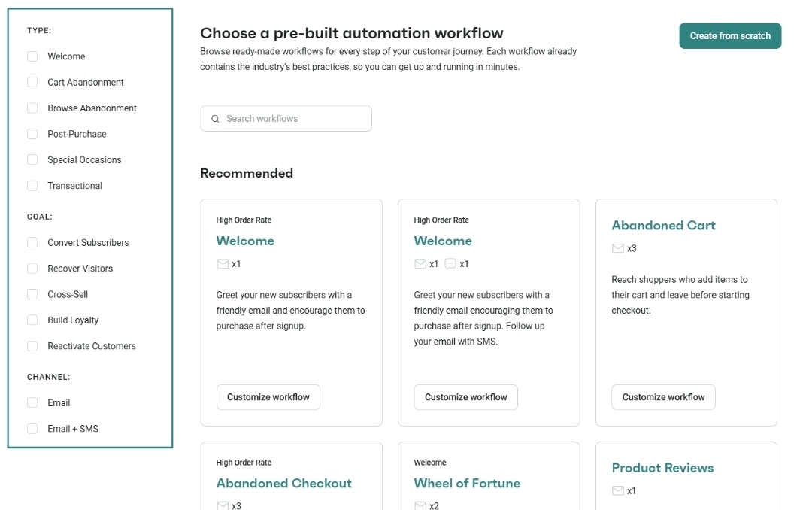Open the Abandoned Checkout workflow title

click(283, 483)
